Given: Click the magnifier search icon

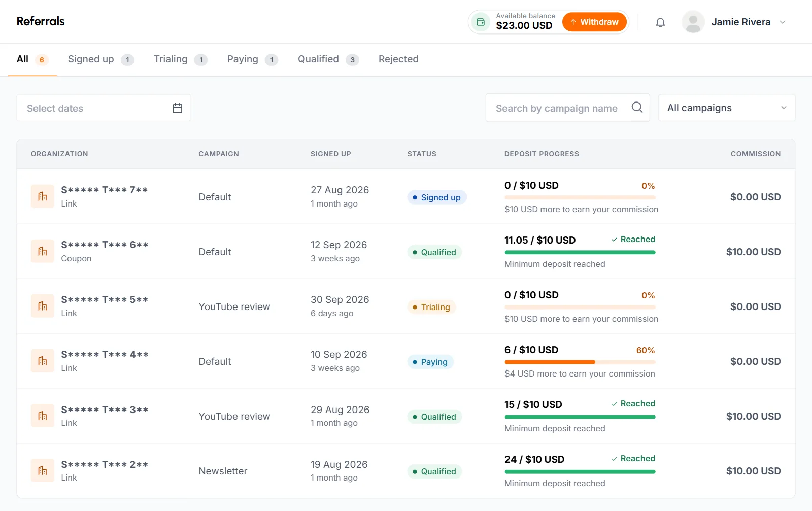Looking at the screenshot, I should (x=637, y=107).
